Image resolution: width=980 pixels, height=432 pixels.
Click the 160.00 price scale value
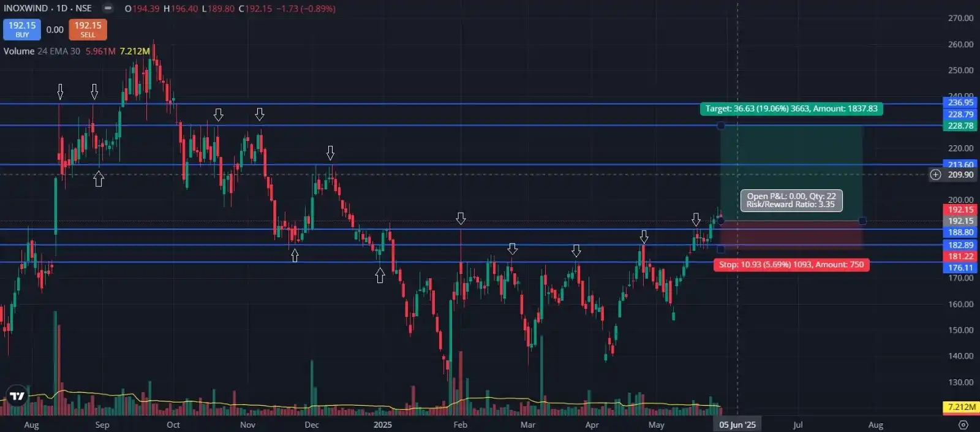coord(960,304)
